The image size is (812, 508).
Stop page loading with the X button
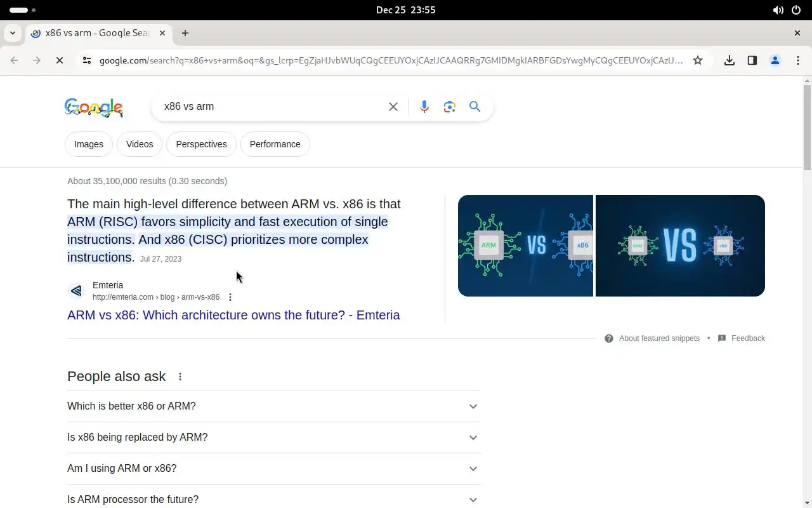[x=59, y=60]
